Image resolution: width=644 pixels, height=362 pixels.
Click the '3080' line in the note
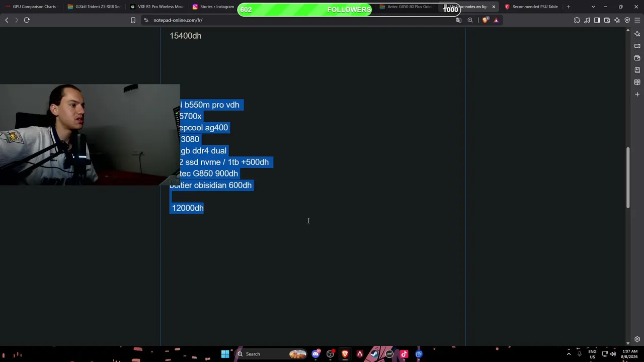[190, 139]
